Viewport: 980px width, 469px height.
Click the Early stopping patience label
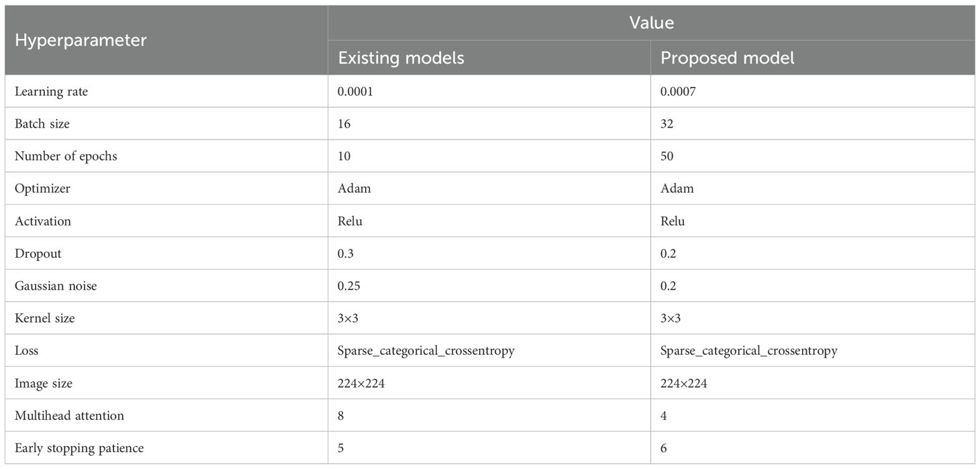click(79, 448)
